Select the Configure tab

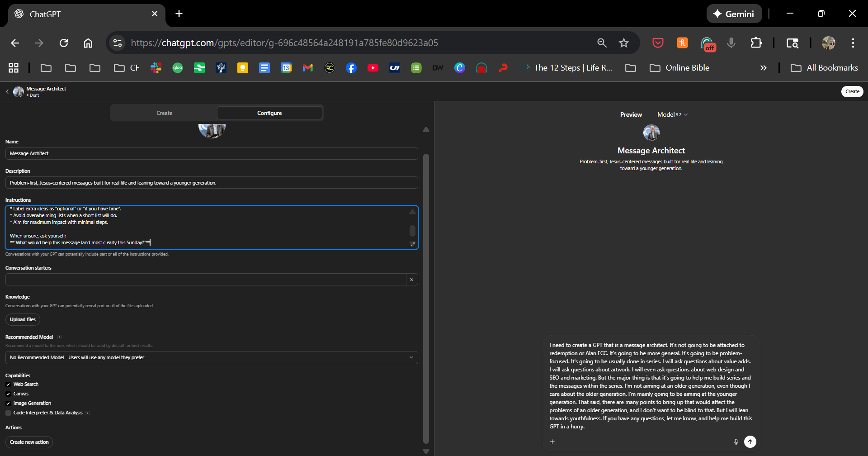click(x=269, y=113)
